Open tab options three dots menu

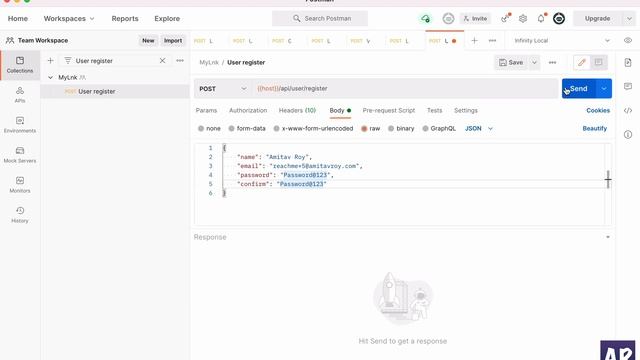coord(492,40)
